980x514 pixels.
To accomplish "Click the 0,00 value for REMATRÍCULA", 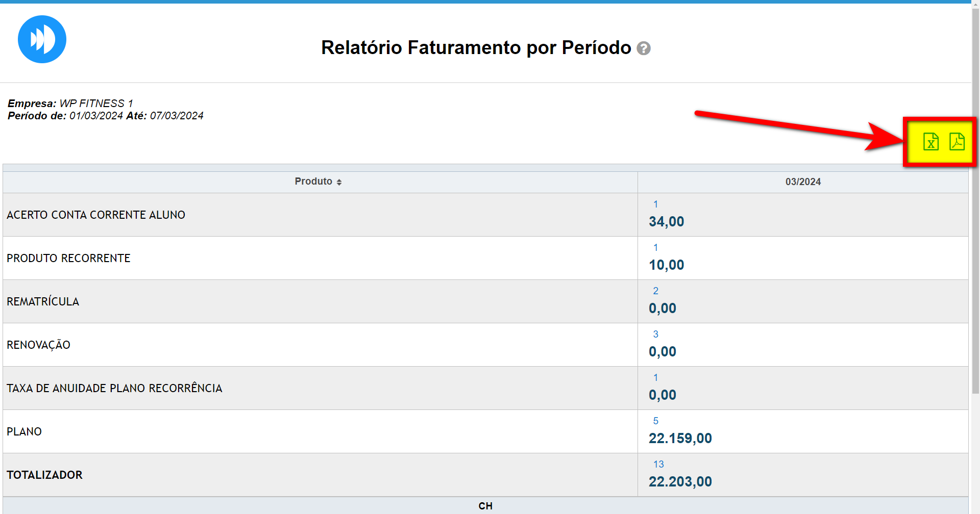I will (x=662, y=309).
